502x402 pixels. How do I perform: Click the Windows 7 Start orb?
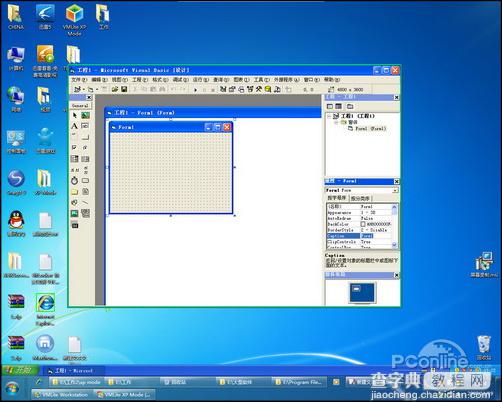12,388
